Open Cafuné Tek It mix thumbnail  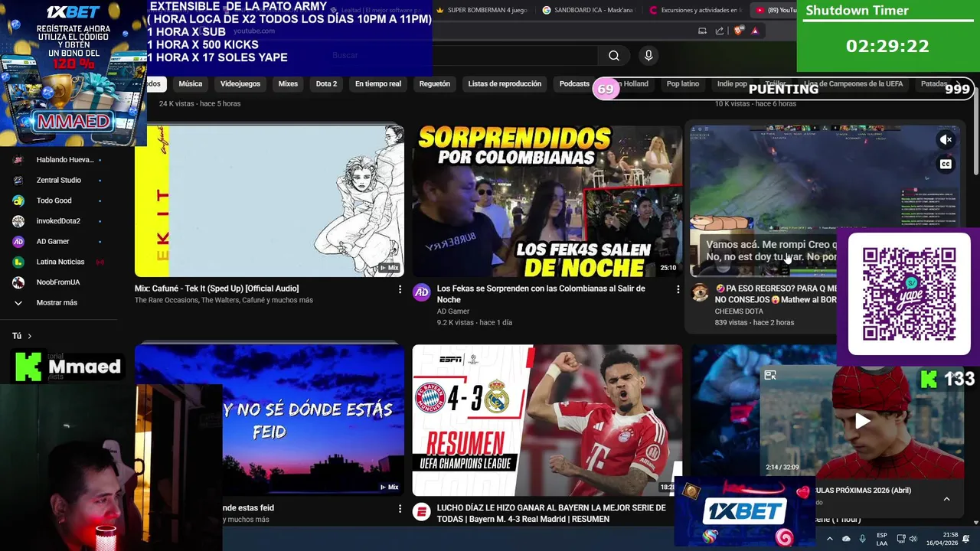coord(269,201)
